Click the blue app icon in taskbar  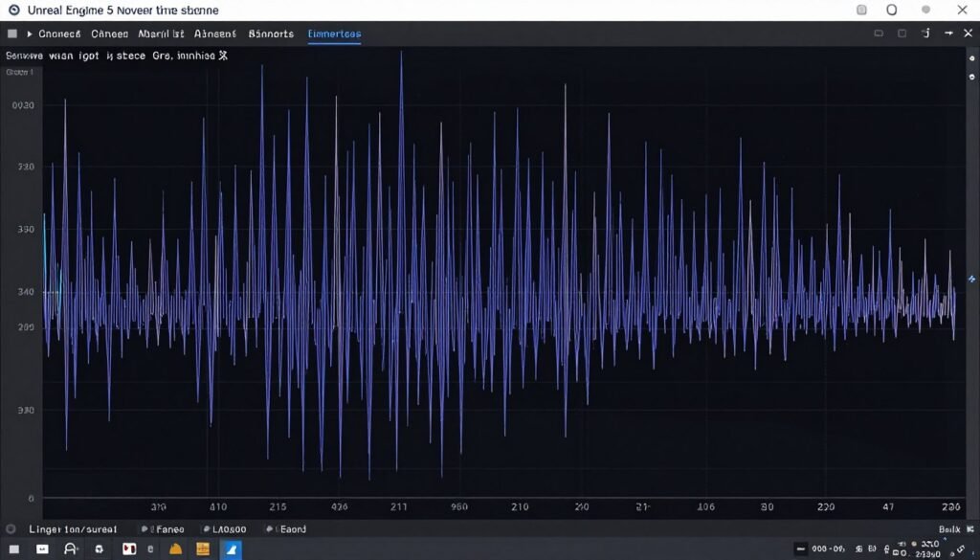tap(232, 549)
